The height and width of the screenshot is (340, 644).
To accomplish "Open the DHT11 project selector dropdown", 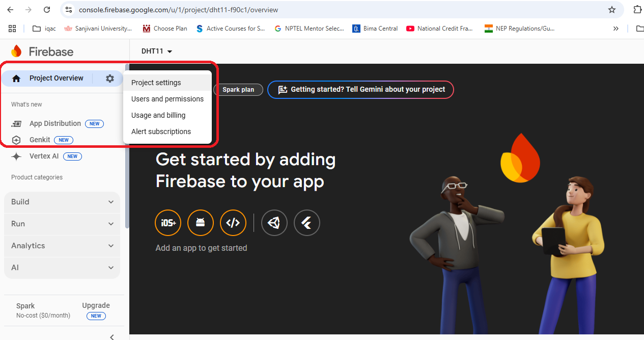I will pyautogui.click(x=157, y=51).
